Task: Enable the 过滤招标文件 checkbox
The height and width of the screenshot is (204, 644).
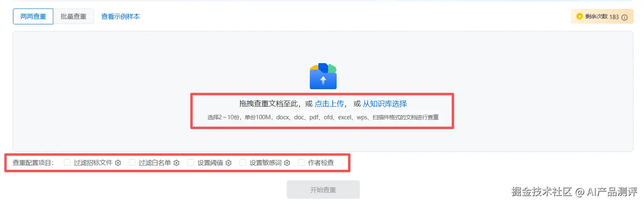Action: (x=67, y=162)
